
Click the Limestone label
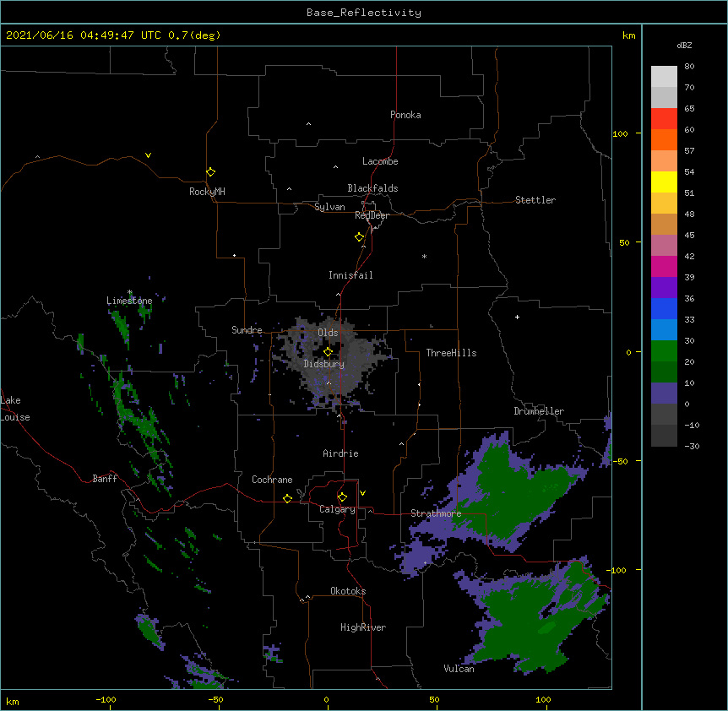coord(129,301)
